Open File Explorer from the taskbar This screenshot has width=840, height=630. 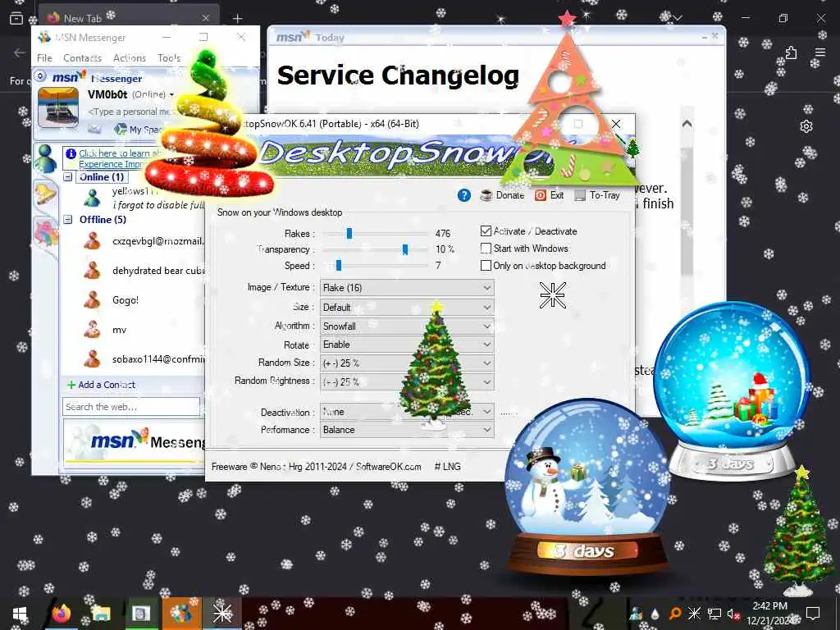[101, 614]
